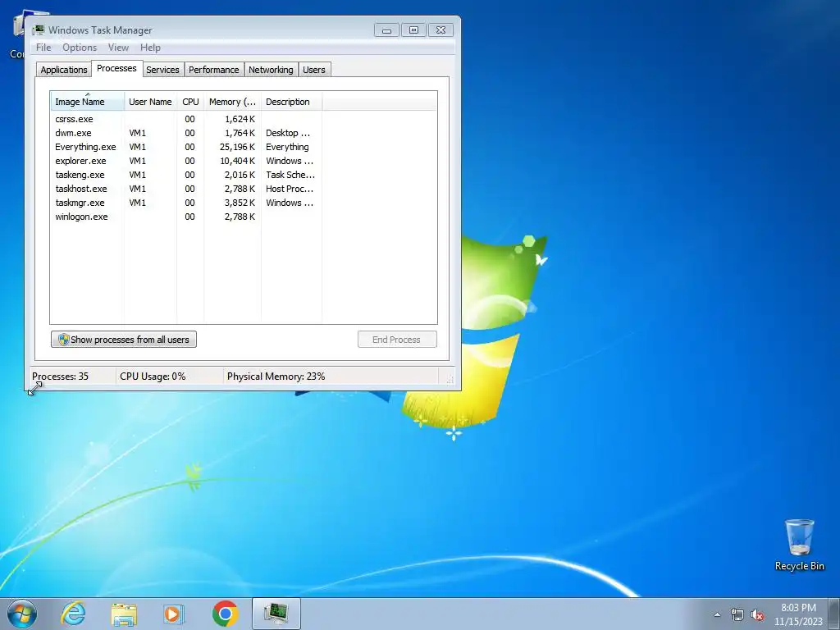Image resolution: width=840 pixels, height=630 pixels.
Task: Click the End Process button
Action: click(397, 339)
